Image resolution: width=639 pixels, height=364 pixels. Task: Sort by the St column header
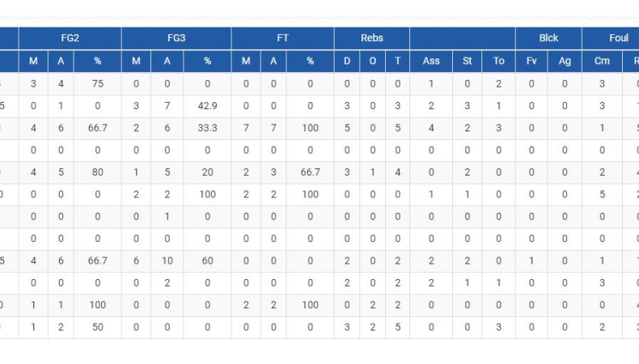point(468,61)
